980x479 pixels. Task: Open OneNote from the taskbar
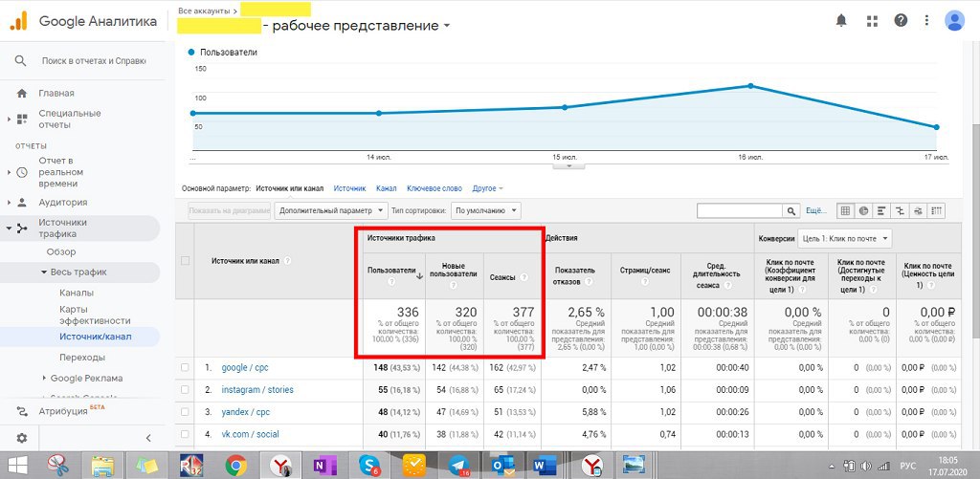pos(324,466)
